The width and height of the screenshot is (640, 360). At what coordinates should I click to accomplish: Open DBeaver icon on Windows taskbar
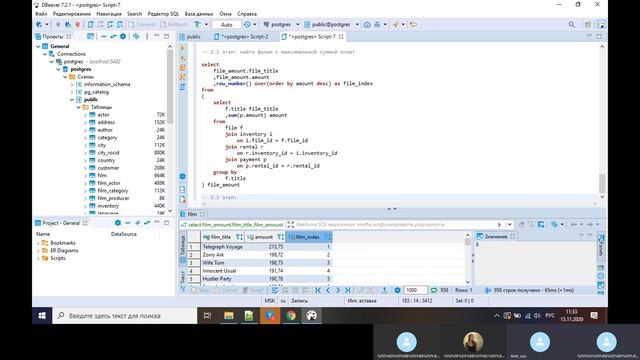(x=311, y=316)
